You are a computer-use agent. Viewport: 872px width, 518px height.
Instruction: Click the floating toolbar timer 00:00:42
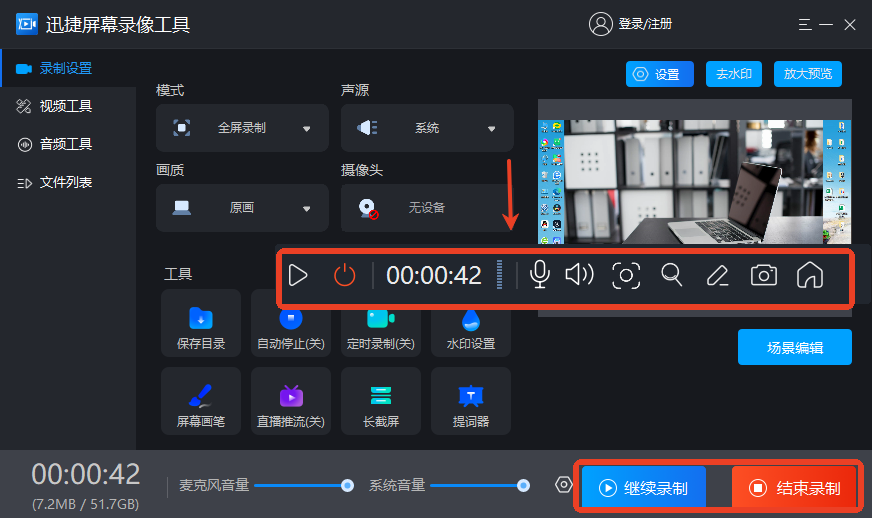click(434, 275)
